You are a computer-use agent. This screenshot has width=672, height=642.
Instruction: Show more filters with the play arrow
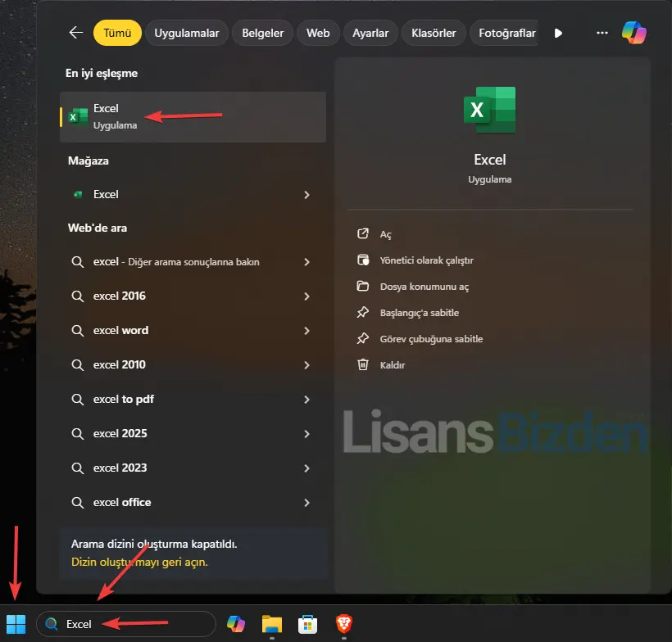pyautogui.click(x=558, y=33)
